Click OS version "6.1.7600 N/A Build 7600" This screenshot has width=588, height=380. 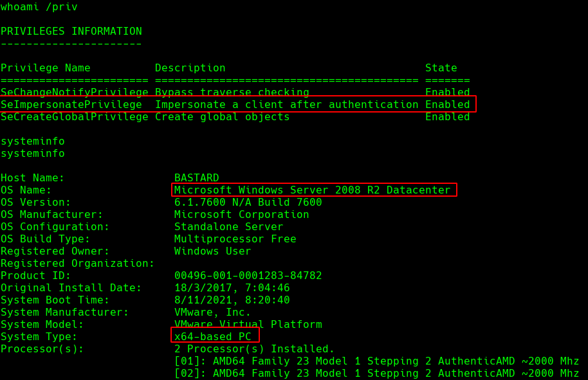click(248, 203)
